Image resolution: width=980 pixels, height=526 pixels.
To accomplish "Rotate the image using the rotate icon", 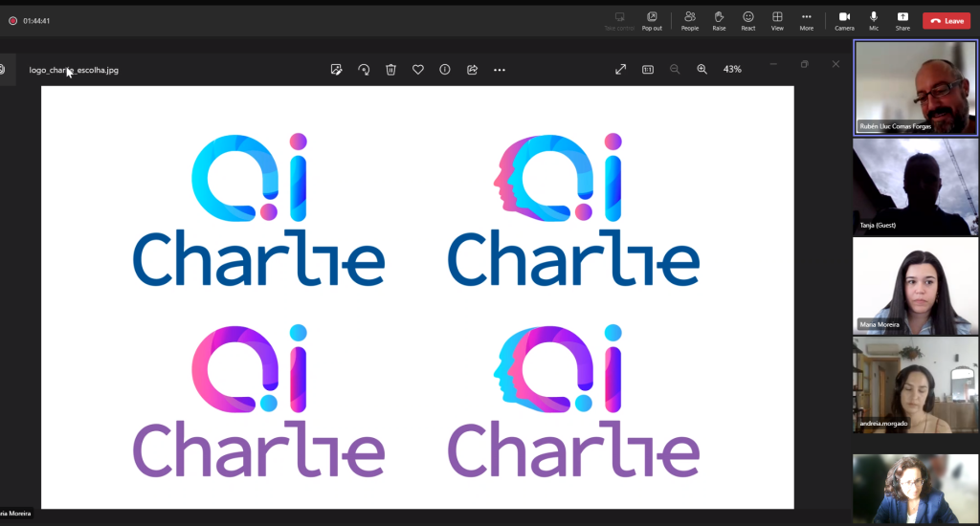I will pos(364,70).
